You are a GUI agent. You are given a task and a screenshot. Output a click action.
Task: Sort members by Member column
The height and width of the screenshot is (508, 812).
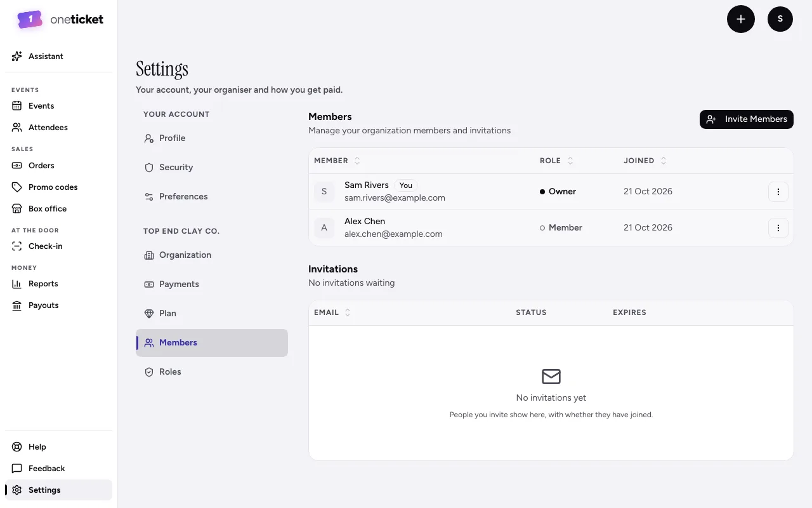pos(337,161)
